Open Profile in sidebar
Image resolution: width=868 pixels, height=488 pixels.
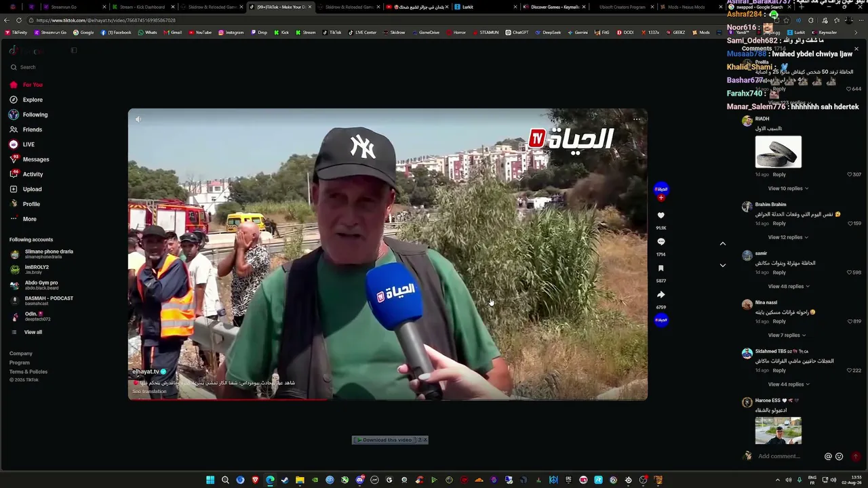[24, 204]
